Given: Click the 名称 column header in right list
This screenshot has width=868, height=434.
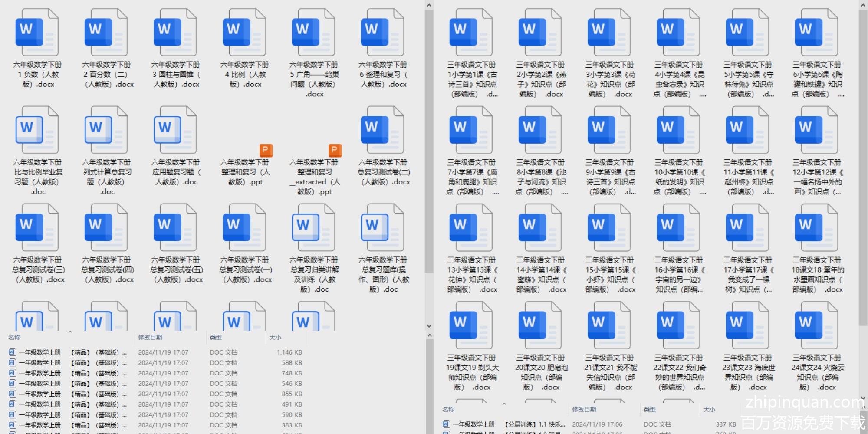Looking at the screenshot, I should 448,409.
